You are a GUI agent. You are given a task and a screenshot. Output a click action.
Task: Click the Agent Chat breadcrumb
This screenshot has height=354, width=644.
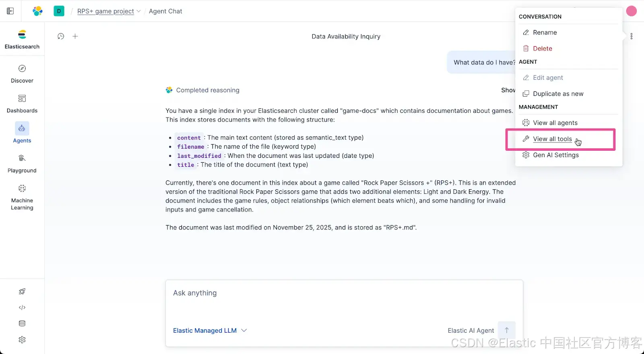(x=165, y=11)
